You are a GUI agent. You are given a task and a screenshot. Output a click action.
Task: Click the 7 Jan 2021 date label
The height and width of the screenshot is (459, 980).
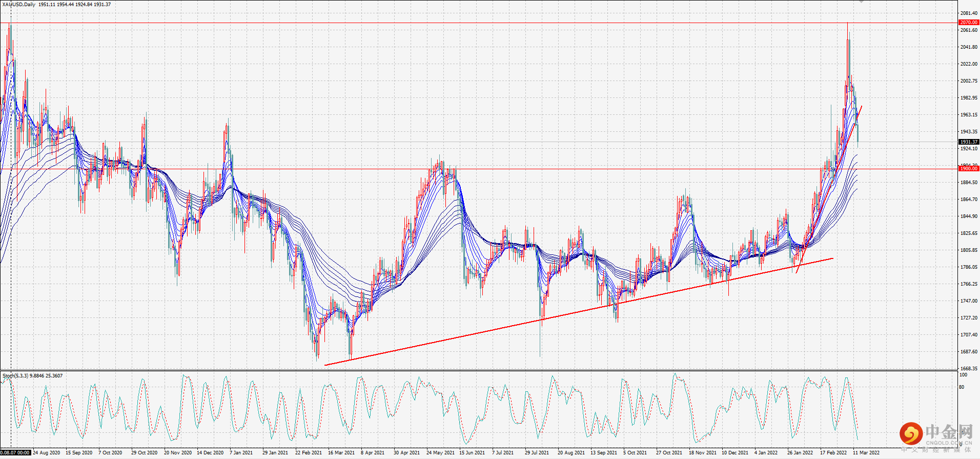pyautogui.click(x=241, y=453)
